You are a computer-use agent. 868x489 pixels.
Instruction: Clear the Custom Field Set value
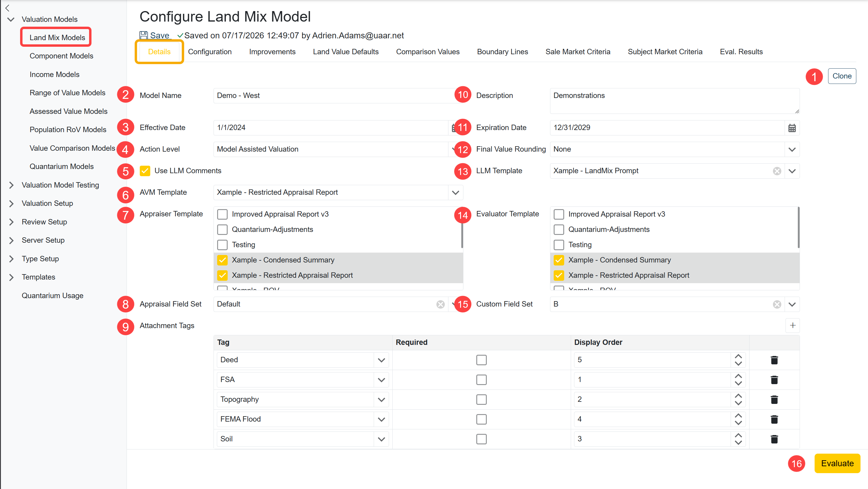(777, 304)
